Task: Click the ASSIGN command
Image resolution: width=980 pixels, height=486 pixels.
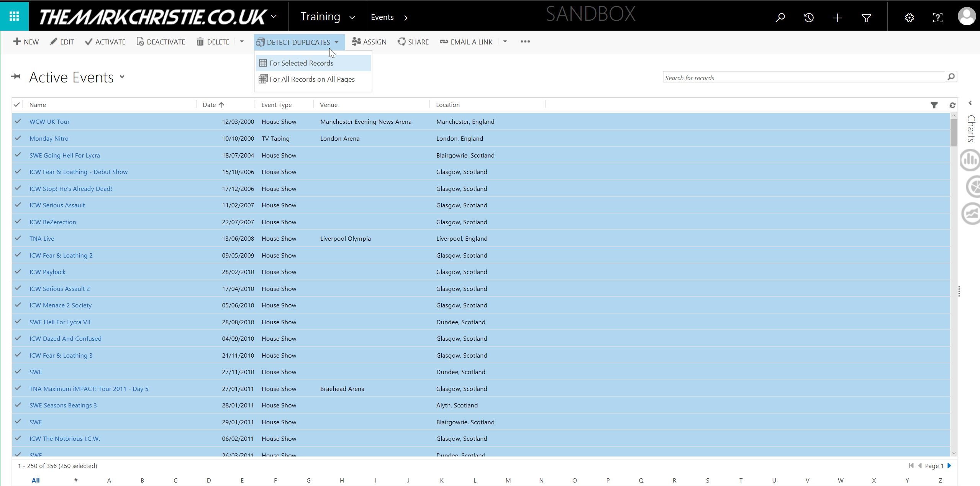Action: [x=369, y=42]
